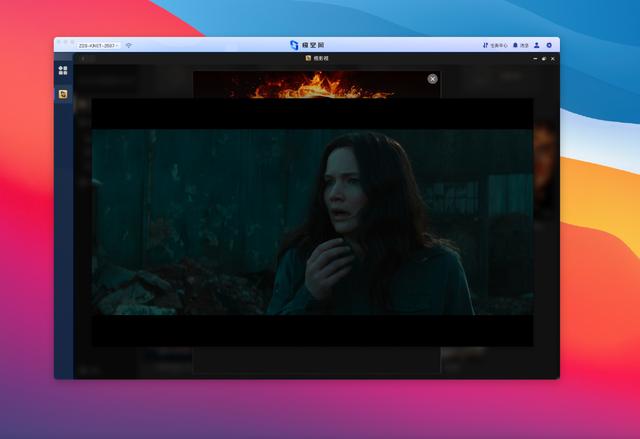Click the back arrow in app header

tap(83, 59)
